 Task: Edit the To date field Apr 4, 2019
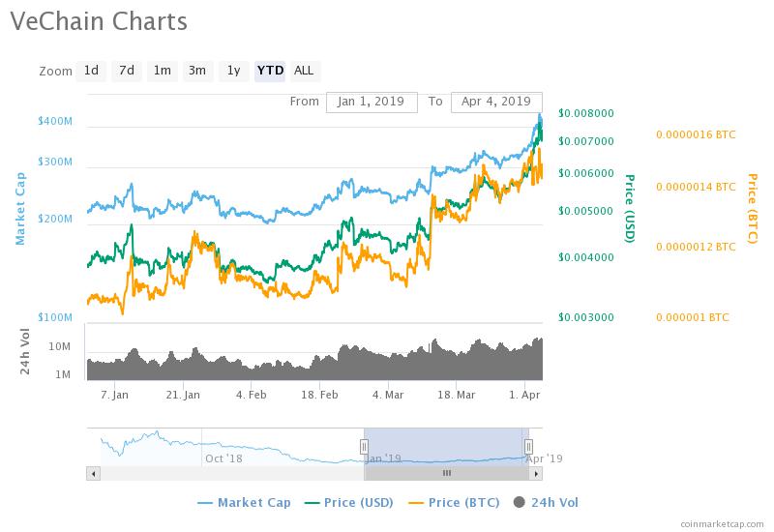(x=496, y=103)
